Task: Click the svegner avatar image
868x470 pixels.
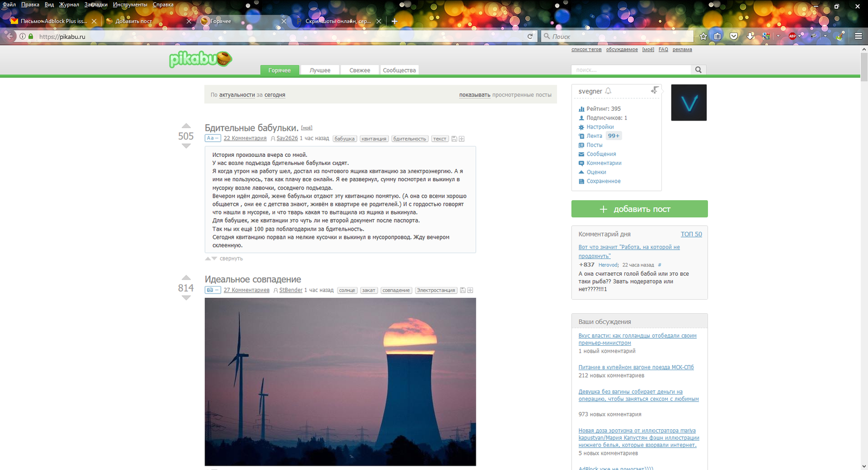Action: [689, 103]
